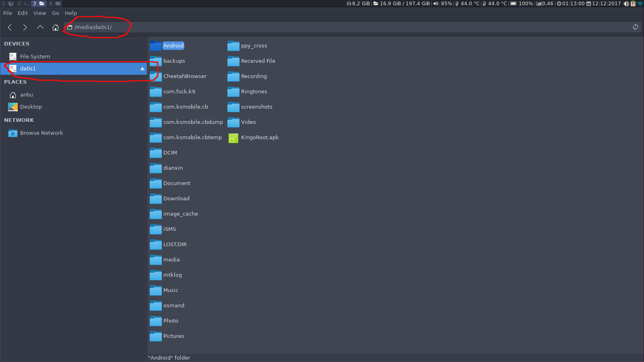This screenshot has height=362, width=644.
Task: Select the DCIM folder icon
Action: coord(155,153)
